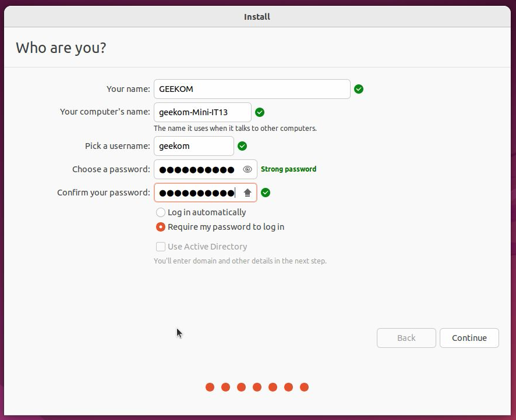This screenshot has height=420, width=516.
Task: Focus the Your name field containing GEEKOM
Action: coord(252,89)
